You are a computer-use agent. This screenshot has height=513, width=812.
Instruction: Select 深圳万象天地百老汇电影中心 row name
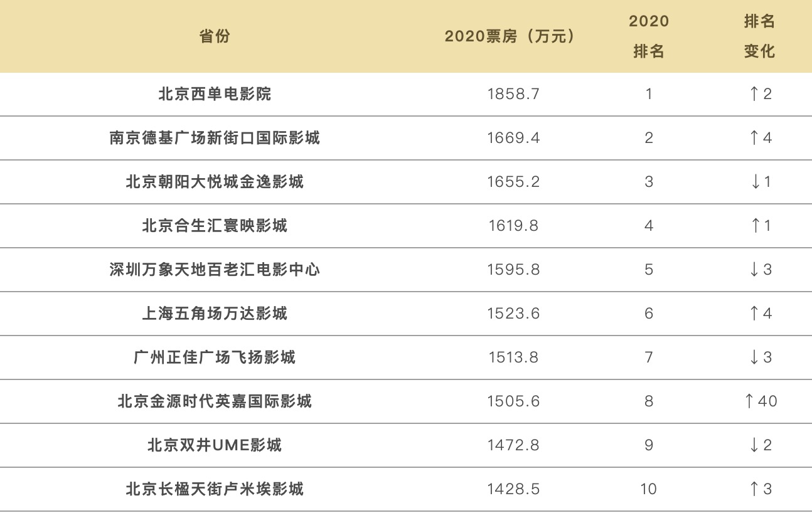click(215, 270)
